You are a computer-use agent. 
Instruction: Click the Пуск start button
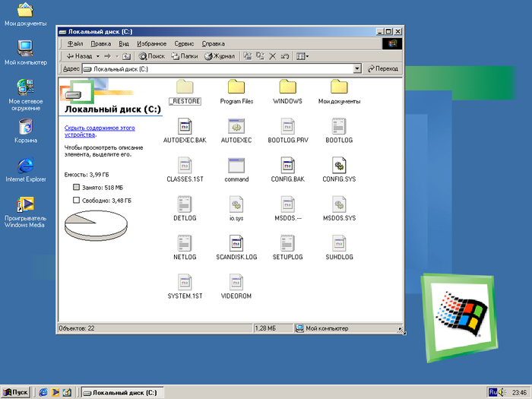click(15, 392)
